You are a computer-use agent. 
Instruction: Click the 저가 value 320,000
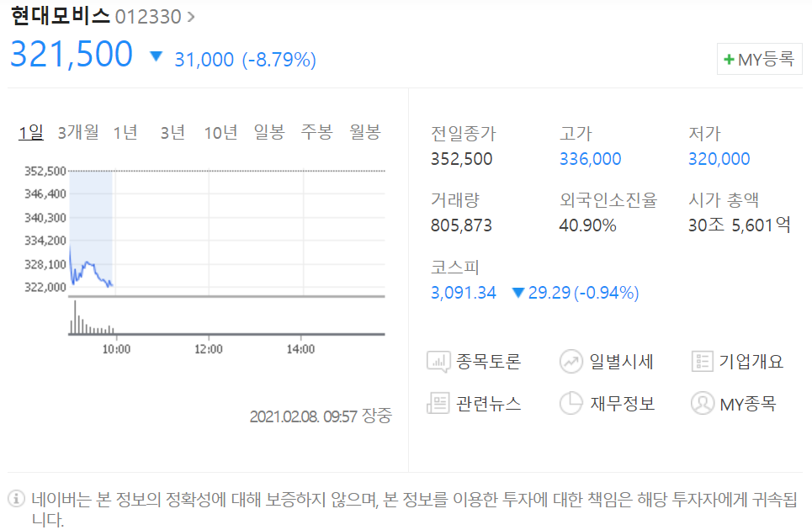(719, 159)
